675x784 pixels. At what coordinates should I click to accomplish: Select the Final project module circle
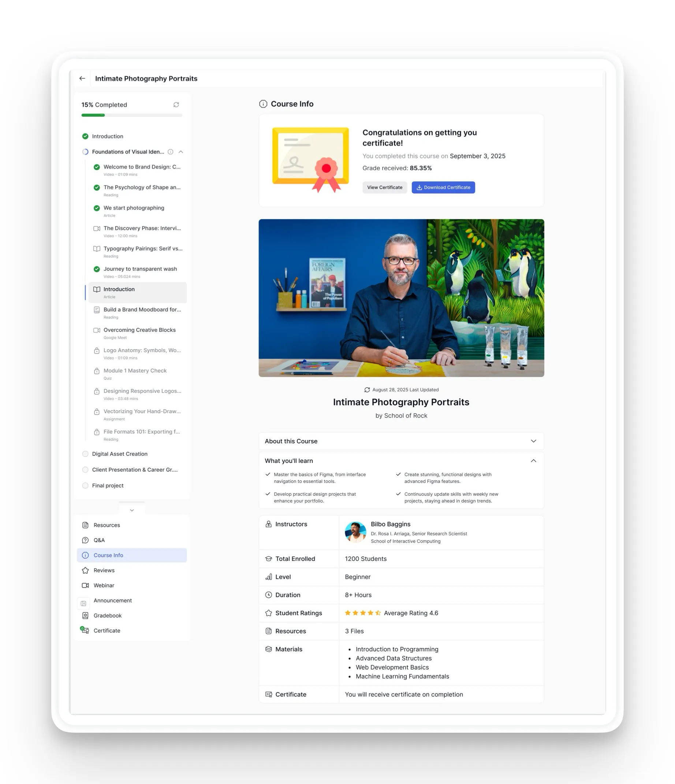(85, 485)
